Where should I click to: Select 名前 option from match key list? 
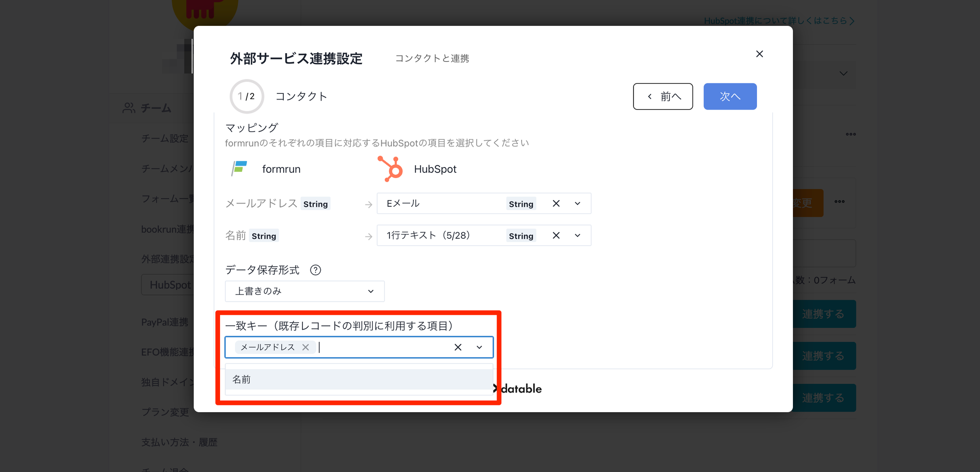(x=358, y=380)
